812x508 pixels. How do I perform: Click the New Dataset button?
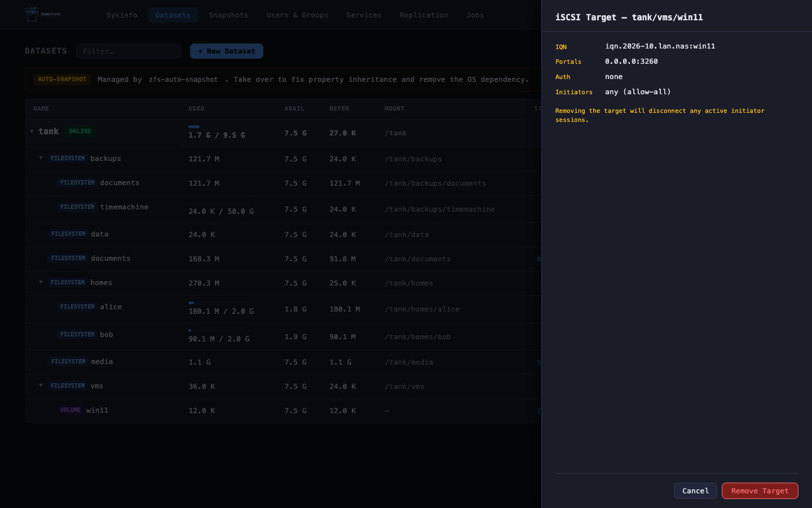[x=227, y=51]
